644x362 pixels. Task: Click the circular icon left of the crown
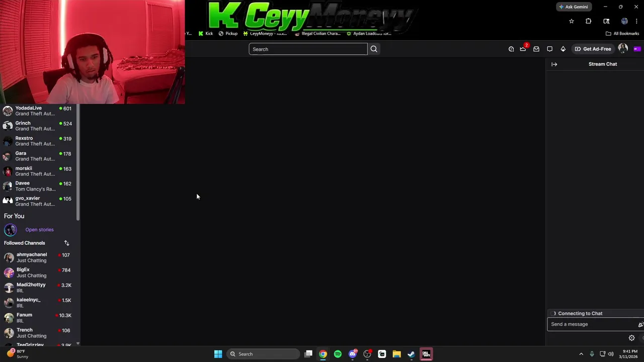[x=511, y=49]
